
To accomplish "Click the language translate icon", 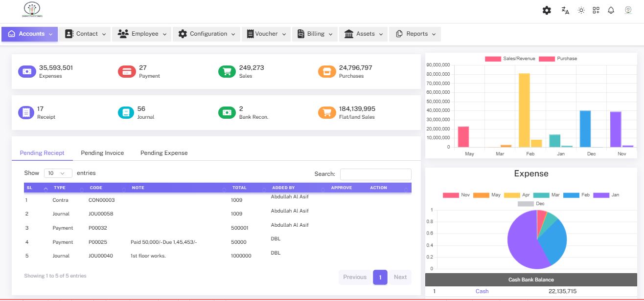I will pos(565,10).
